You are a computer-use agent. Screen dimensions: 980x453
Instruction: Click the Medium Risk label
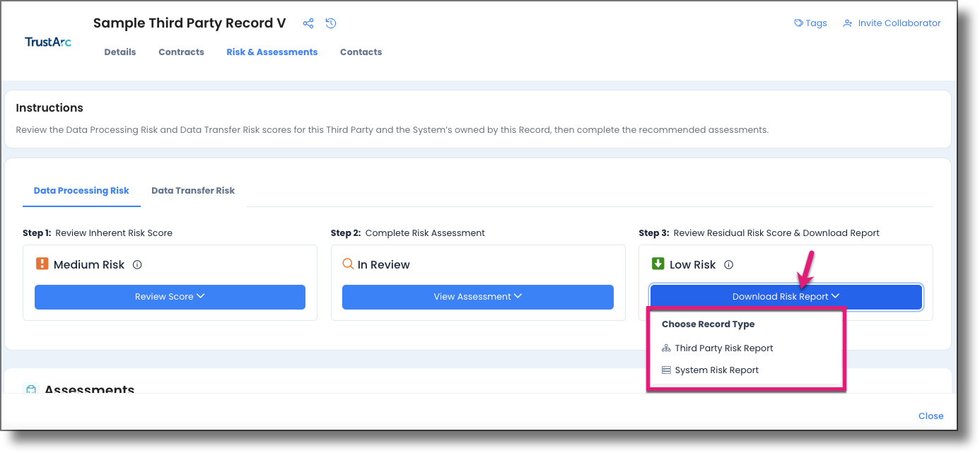89,265
